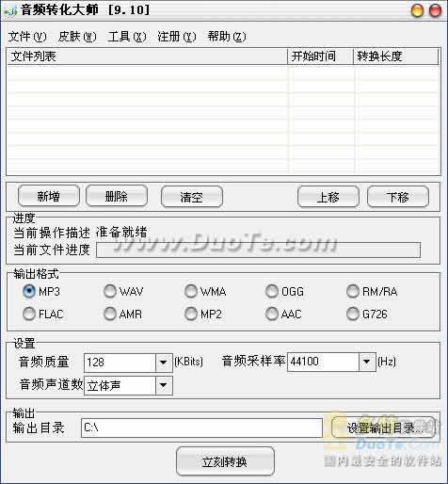Click the yellow minimize orb button
448x484 pixels.
point(417,10)
